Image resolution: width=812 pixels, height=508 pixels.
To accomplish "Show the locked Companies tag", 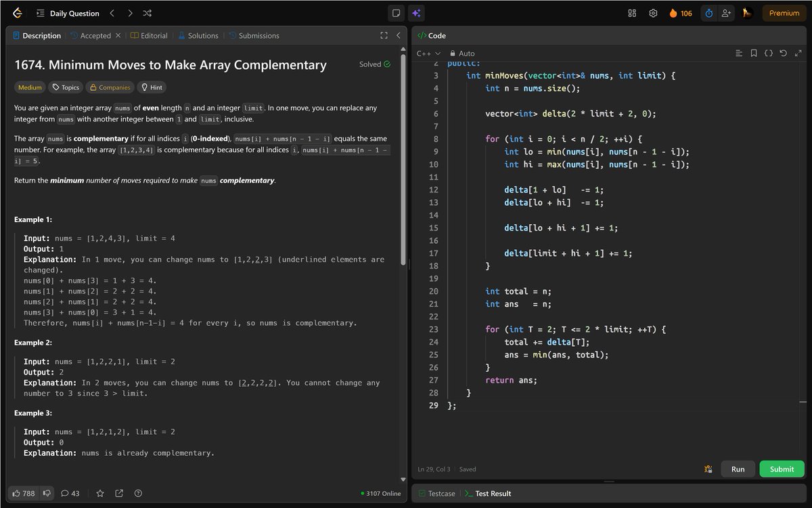I will [x=110, y=87].
